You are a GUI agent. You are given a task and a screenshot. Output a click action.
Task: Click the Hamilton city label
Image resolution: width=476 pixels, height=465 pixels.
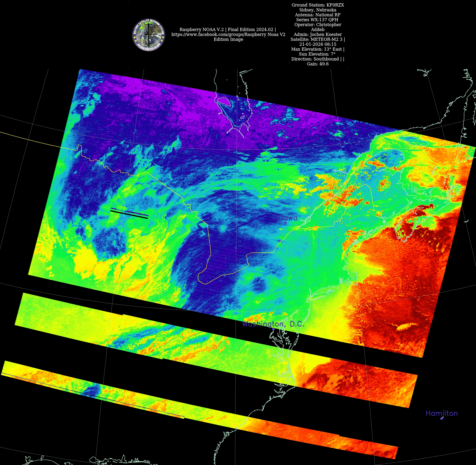click(x=442, y=413)
